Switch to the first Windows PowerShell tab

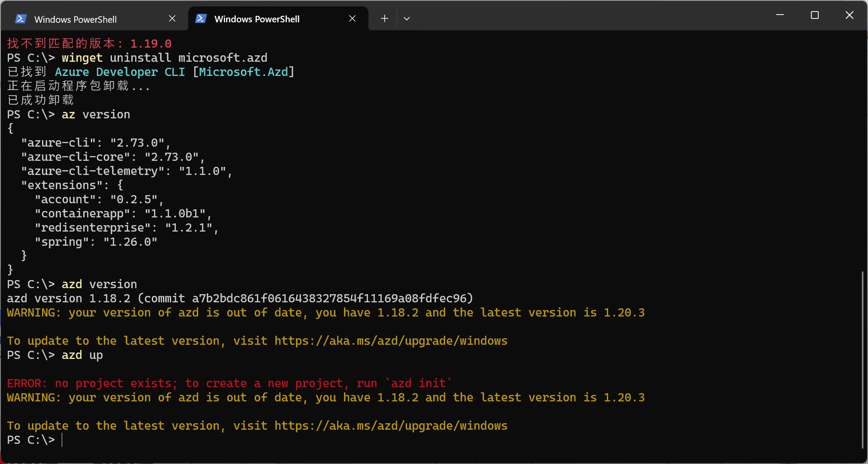tap(75, 19)
